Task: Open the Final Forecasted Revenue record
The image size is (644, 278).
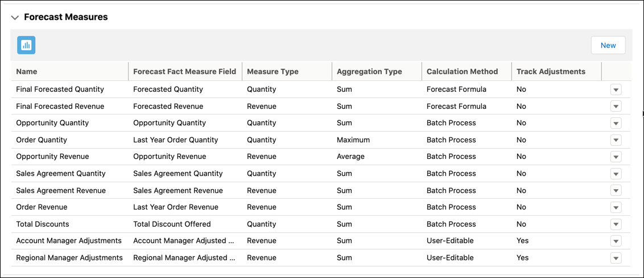Action: point(60,106)
